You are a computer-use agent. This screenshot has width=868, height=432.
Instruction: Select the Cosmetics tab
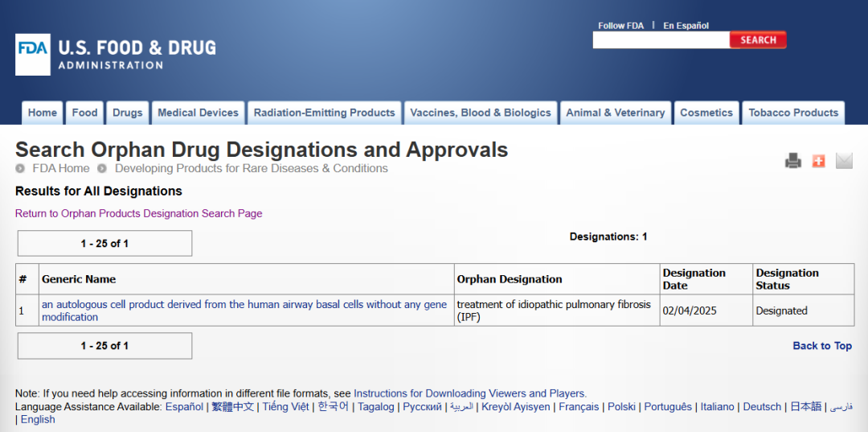click(706, 113)
